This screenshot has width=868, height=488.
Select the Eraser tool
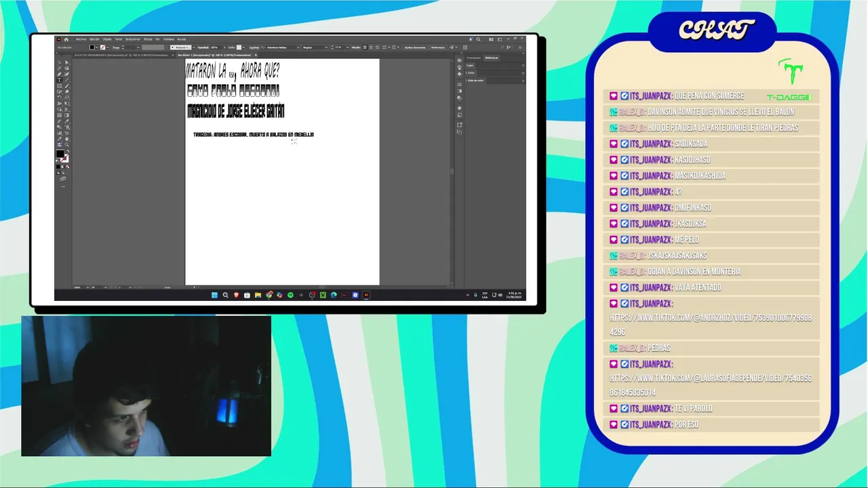(x=66, y=91)
